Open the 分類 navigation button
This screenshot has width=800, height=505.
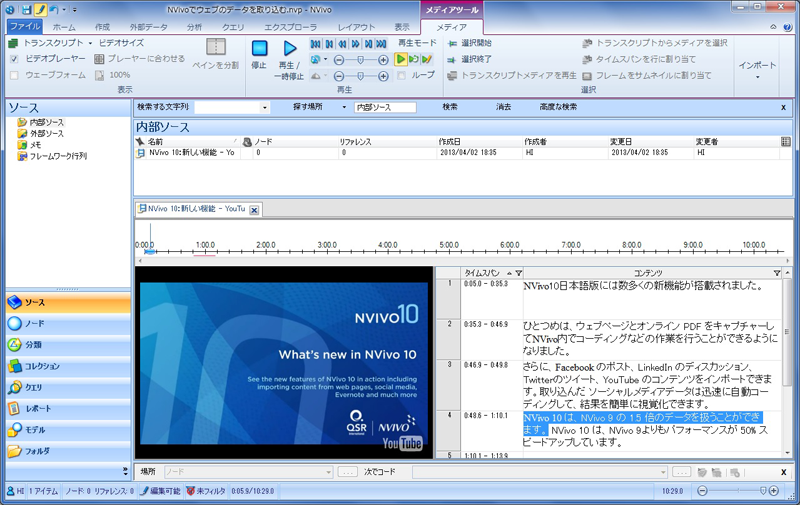[68, 345]
